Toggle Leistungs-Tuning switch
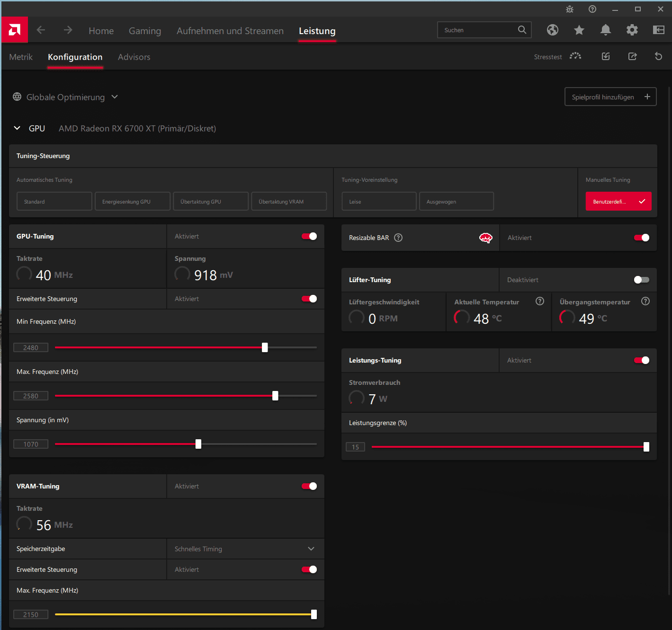This screenshot has height=630, width=672. tap(642, 360)
